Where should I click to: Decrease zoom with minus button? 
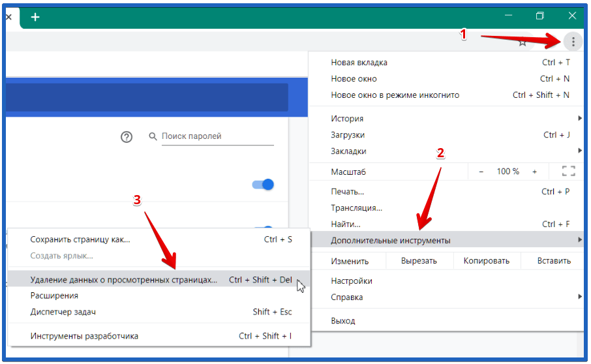point(481,172)
